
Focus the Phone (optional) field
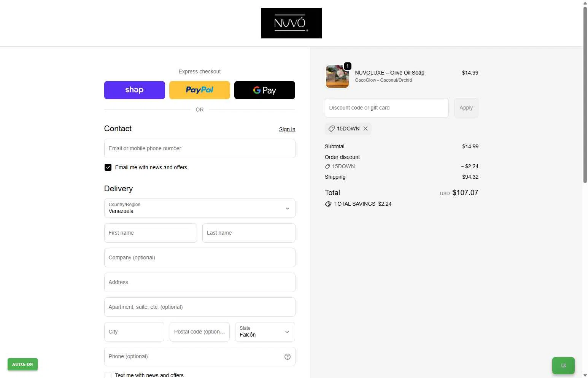pos(200,356)
